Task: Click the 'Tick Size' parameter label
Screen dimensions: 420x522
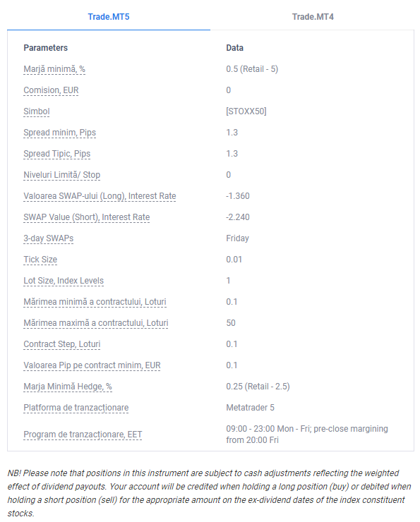Action: pyautogui.click(x=40, y=260)
